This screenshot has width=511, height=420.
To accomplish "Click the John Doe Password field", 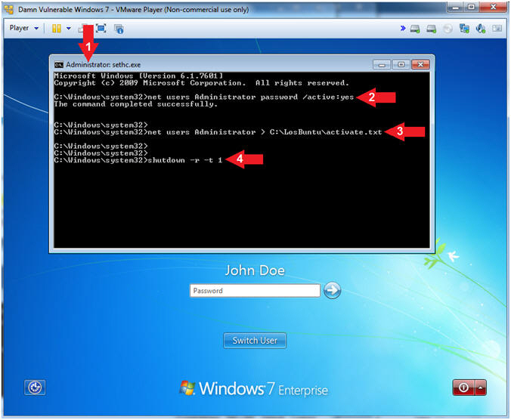I will [255, 290].
